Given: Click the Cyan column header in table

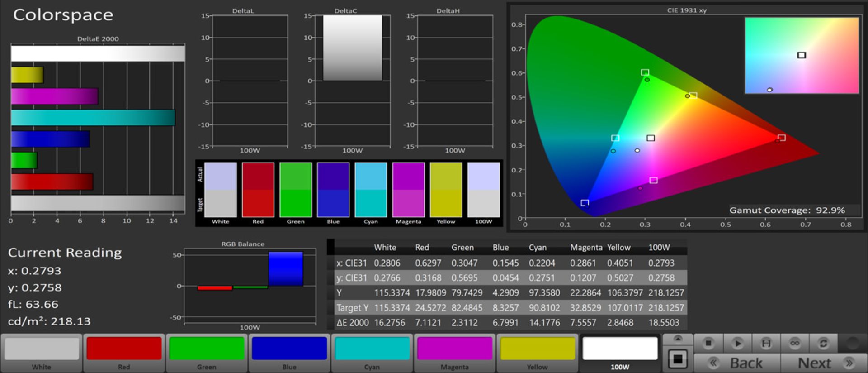Looking at the screenshot, I should pyautogui.click(x=538, y=248).
